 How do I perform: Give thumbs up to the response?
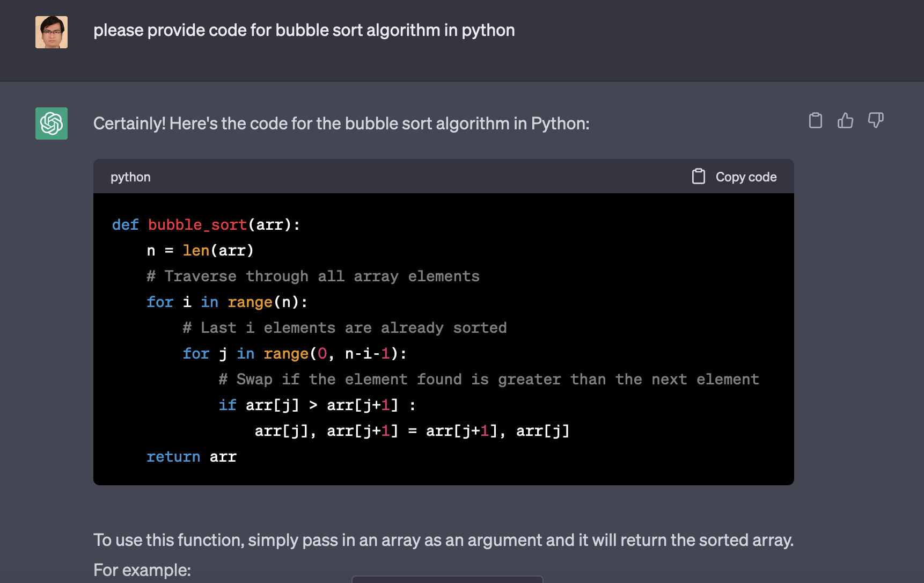(x=845, y=120)
